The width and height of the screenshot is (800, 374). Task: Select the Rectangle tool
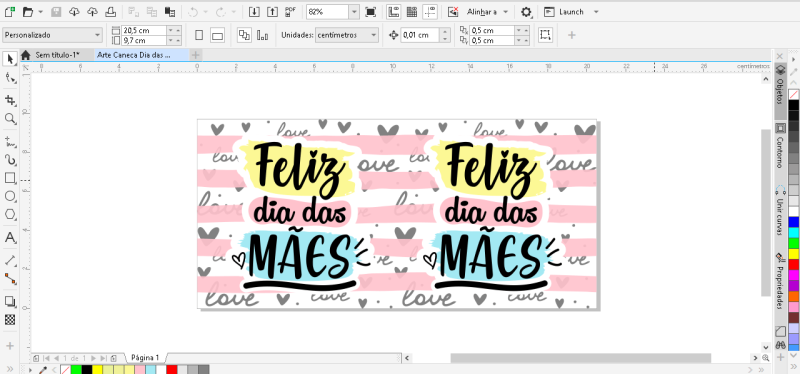click(x=10, y=178)
